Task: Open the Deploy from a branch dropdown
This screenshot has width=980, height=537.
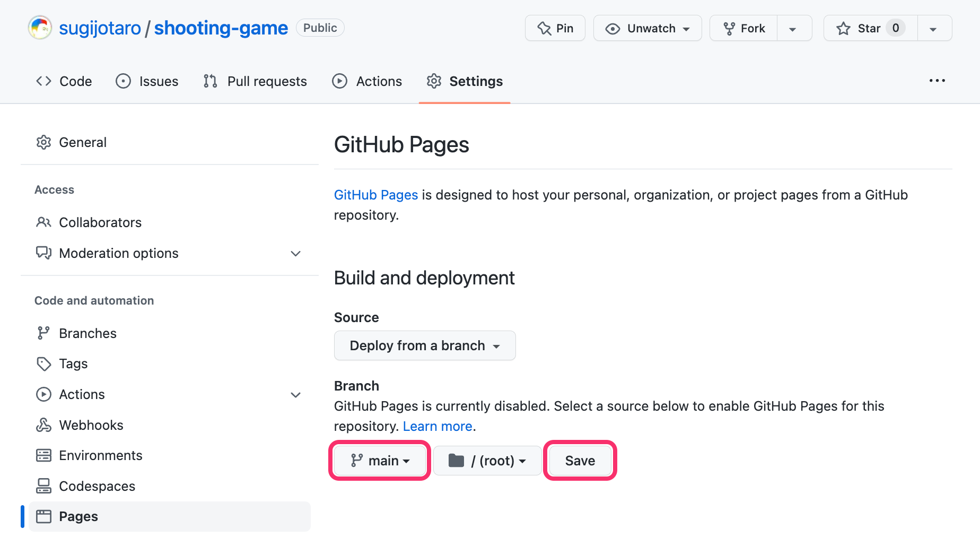Action: (424, 345)
